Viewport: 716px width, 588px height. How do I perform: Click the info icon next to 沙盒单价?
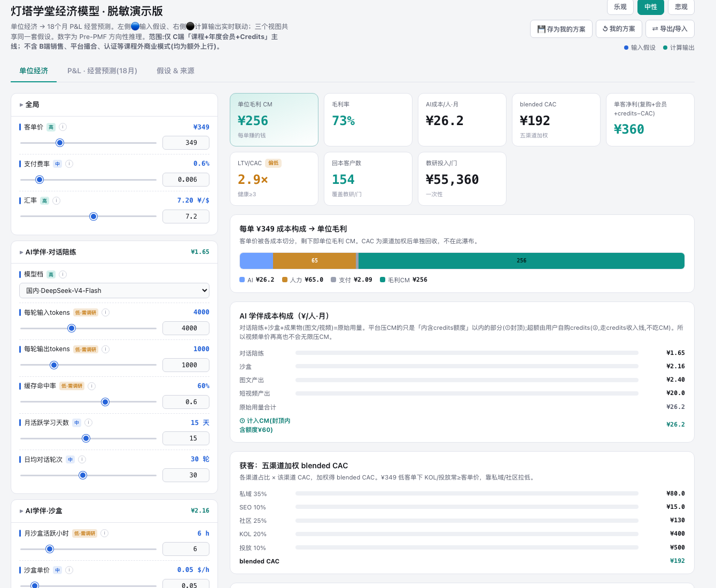[69, 570]
